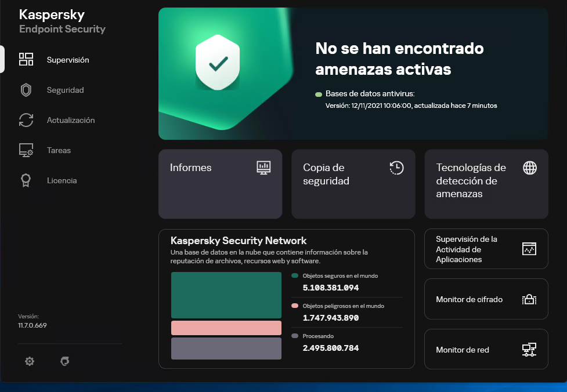Click the green safe objects bar
567x392 pixels.
click(226, 295)
